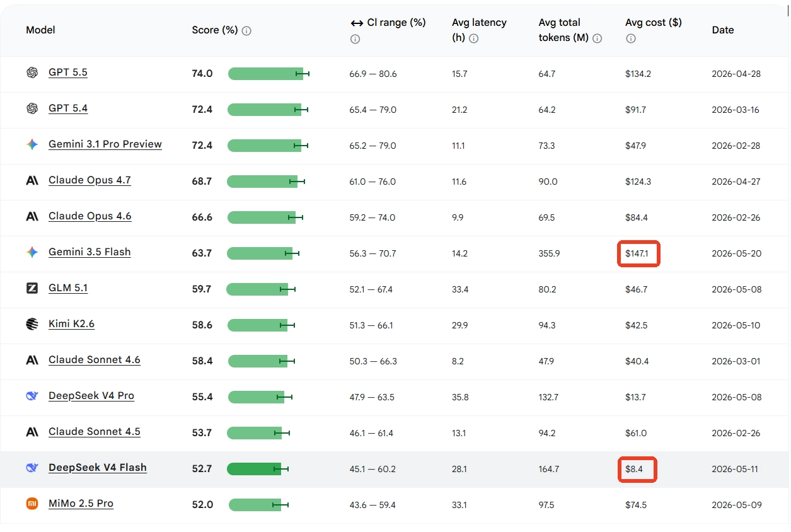Viewport: 791px width, 532px height.
Task: Sort by the Date column header
Action: coord(723,30)
